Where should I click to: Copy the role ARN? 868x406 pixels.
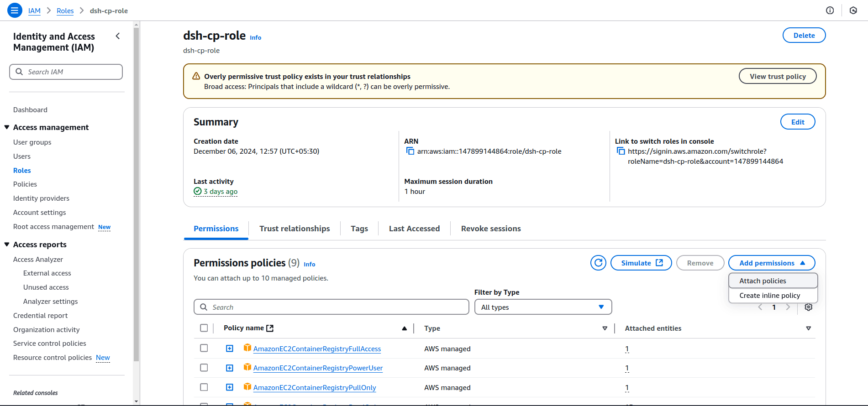tap(410, 151)
